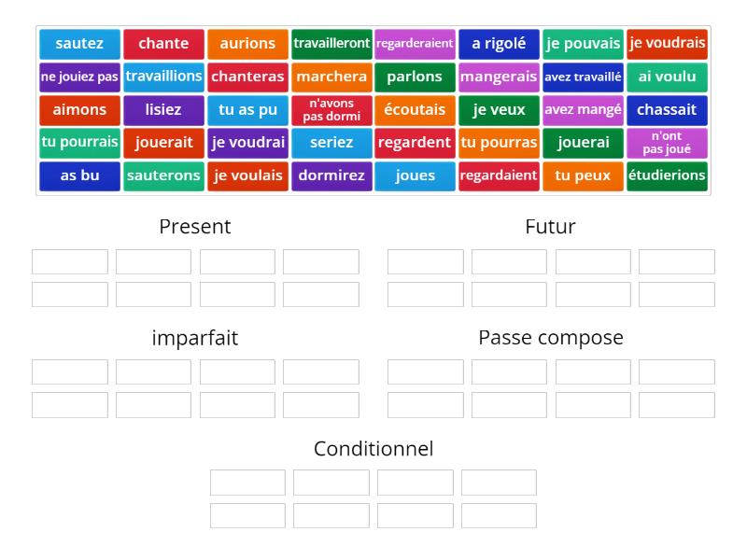The height and width of the screenshot is (560, 747).
Task: Select the 'écoutais' orange tile
Action: (415, 110)
